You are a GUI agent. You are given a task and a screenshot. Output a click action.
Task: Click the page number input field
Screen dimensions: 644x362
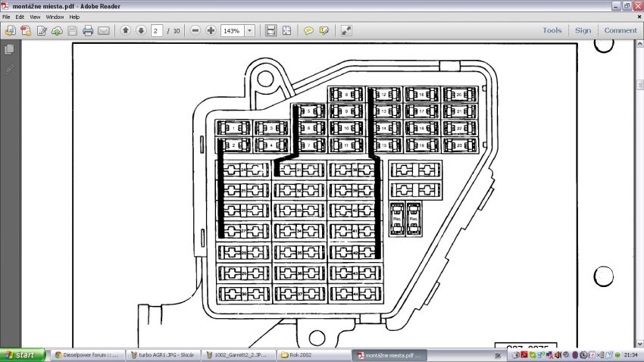[x=157, y=31]
